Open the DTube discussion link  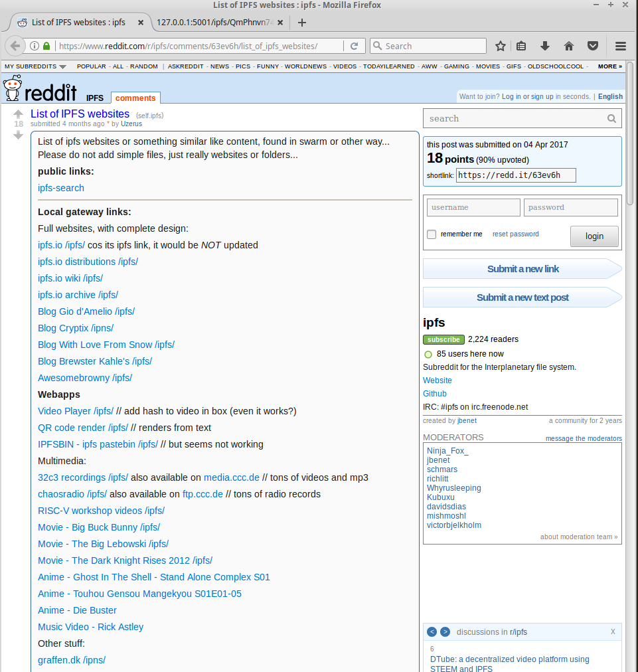(x=509, y=663)
